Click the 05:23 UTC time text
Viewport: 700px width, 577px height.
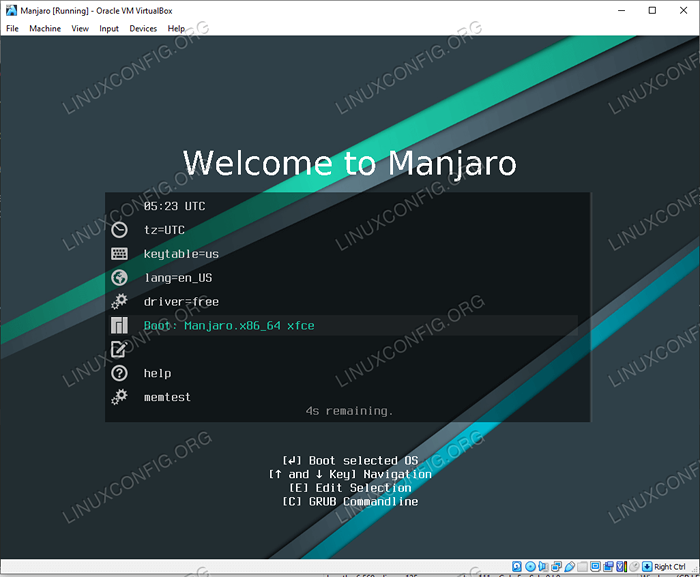(x=175, y=206)
